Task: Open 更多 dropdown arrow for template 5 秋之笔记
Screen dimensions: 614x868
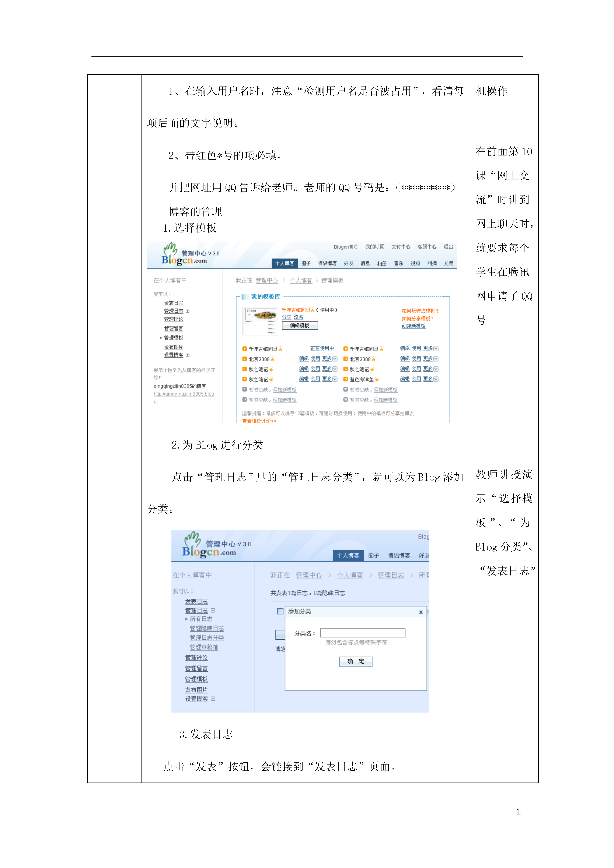Action: [x=335, y=369]
